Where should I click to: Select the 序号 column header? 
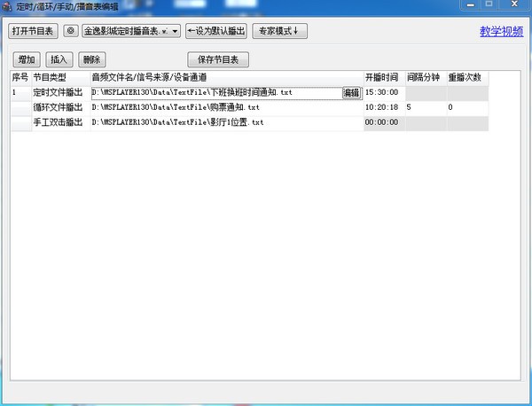click(20, 78)
